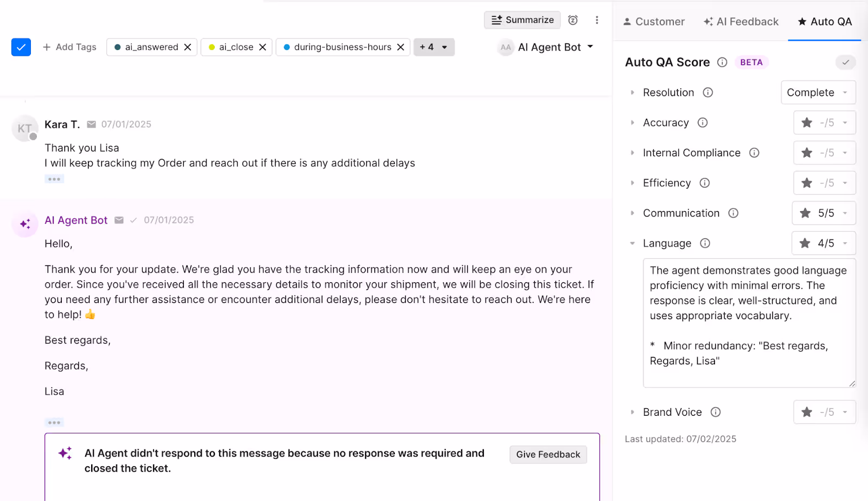The height and width of the screenshot is (501, 868).
Task: Expand the +4 additional tags dropdown
Action: (x=434, y=47)
